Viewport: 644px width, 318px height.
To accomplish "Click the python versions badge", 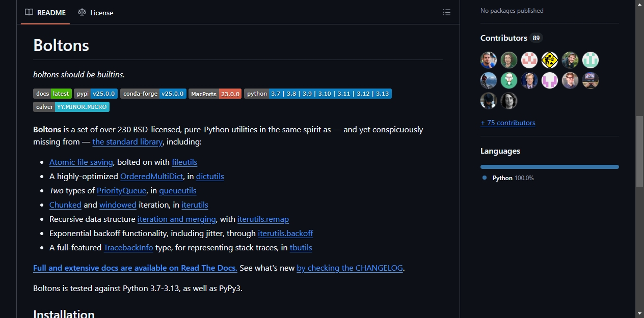I will point(318,94).
